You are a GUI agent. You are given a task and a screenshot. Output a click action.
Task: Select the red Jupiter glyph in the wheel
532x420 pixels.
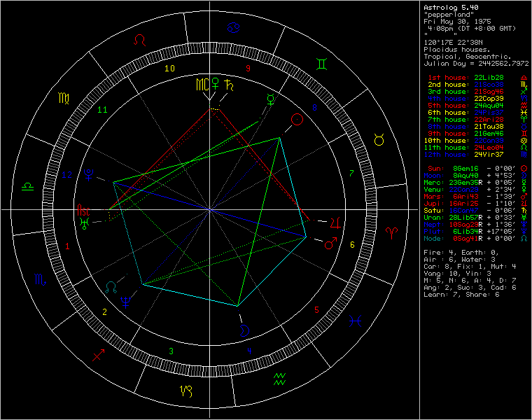point(335,223)
